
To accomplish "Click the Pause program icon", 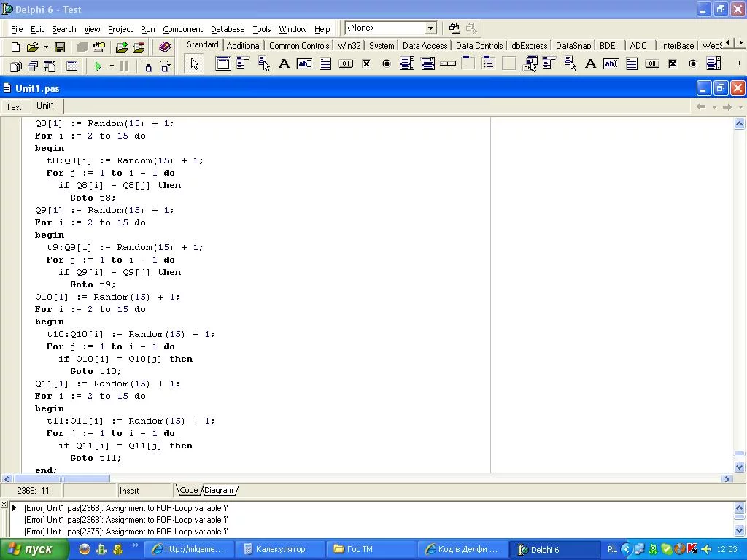I will pyautogui.click(x=124, y=66).
